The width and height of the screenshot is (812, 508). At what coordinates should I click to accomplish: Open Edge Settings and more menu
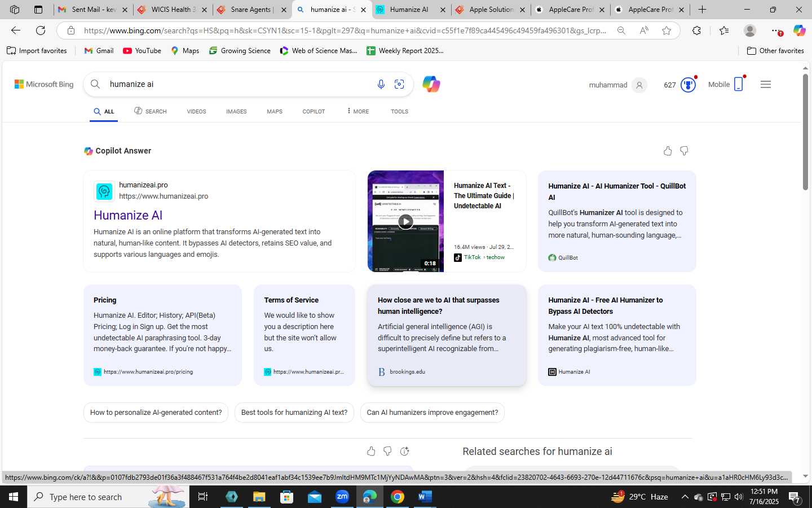tap(776, 30)
